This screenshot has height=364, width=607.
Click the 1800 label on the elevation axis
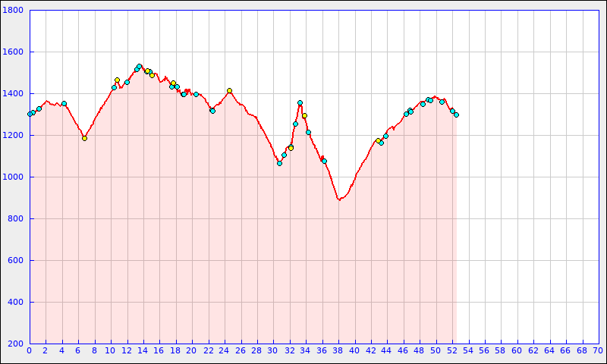click(14, 11)
